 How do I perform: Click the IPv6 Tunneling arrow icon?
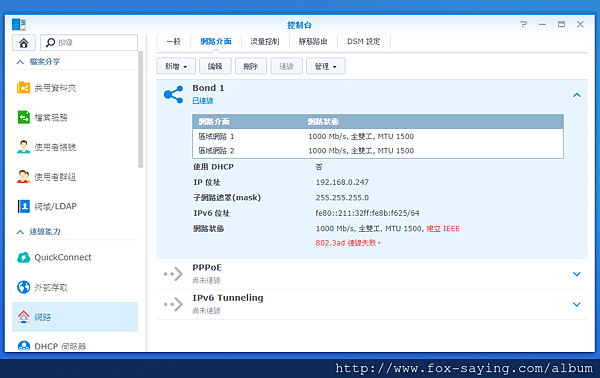tap(173, 304)
